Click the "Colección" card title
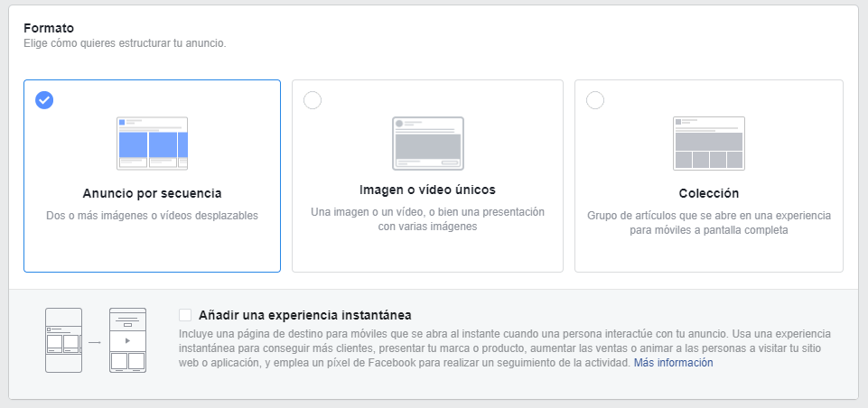Image resolution: width=868 pixels, height=408 pixels. [x=708, y=194]
